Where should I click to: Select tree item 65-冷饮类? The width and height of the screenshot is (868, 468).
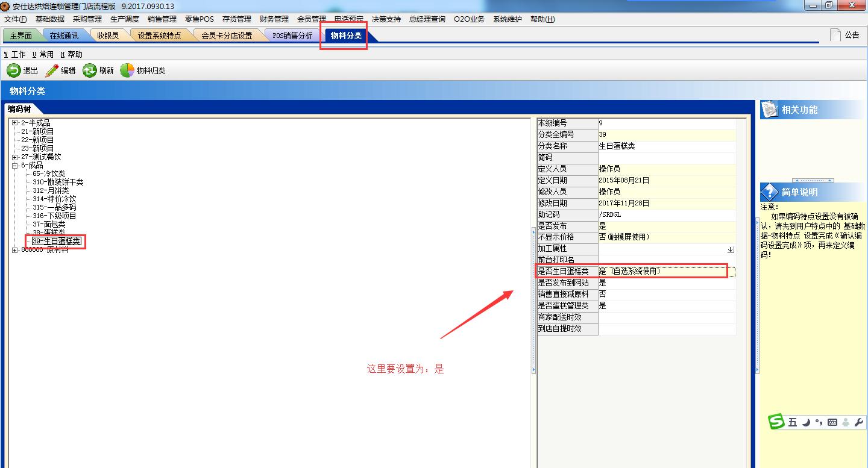(49, 173)
